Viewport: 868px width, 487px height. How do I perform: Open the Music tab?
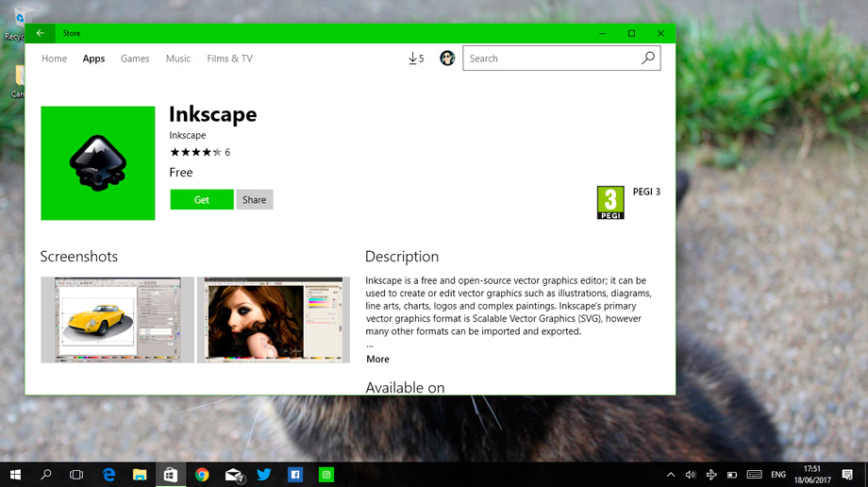click(178, 59)
